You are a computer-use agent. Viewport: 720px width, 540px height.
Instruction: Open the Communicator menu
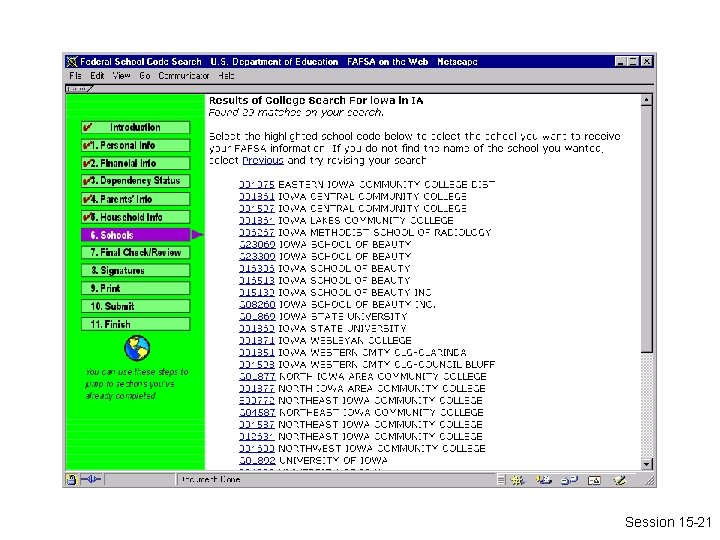tap(184, 76)
